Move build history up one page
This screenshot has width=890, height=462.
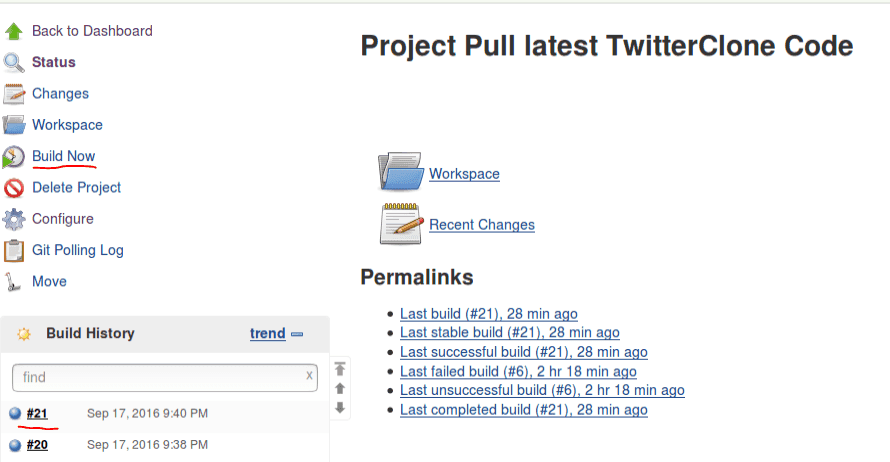340,388
